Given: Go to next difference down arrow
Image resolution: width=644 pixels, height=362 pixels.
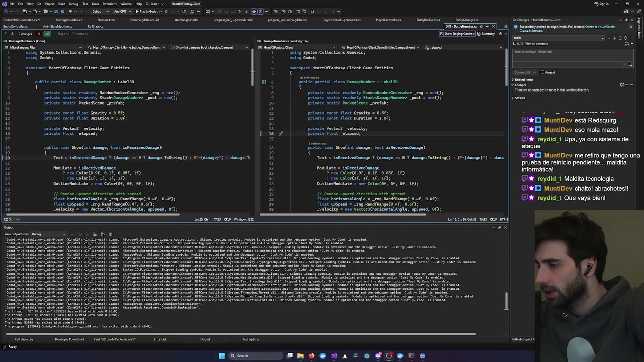Looking at the screenshot, I should 246,11.
